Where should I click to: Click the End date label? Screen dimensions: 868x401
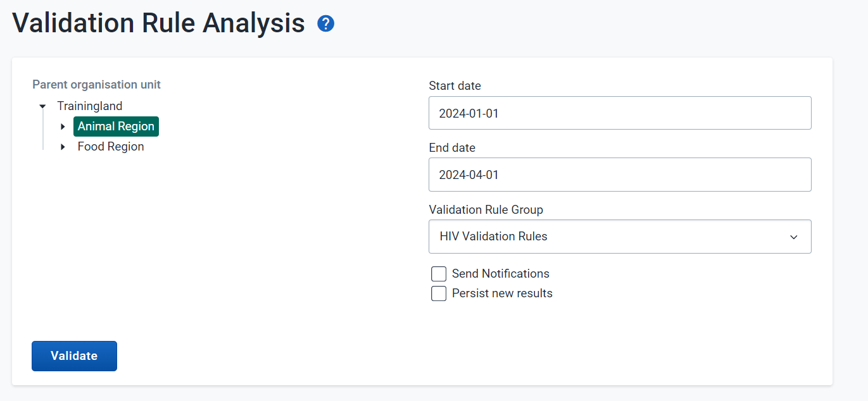[452, 147]
